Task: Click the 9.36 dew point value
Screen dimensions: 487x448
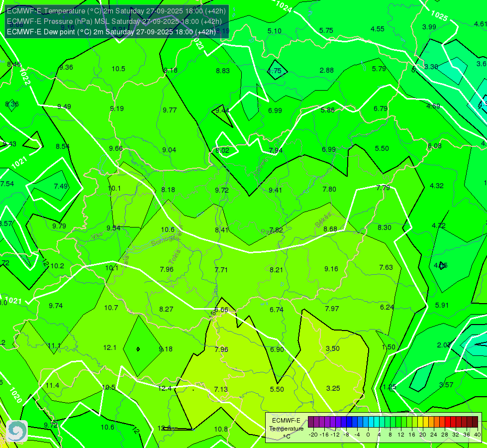Action: click(x=66, y=67)
